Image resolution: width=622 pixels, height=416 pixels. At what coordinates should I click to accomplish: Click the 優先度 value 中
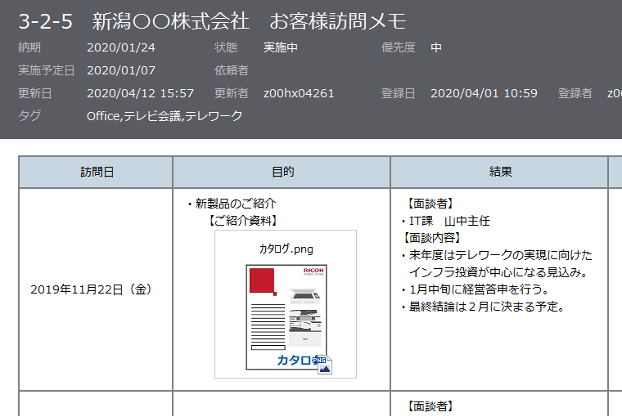tap(436, 48)
